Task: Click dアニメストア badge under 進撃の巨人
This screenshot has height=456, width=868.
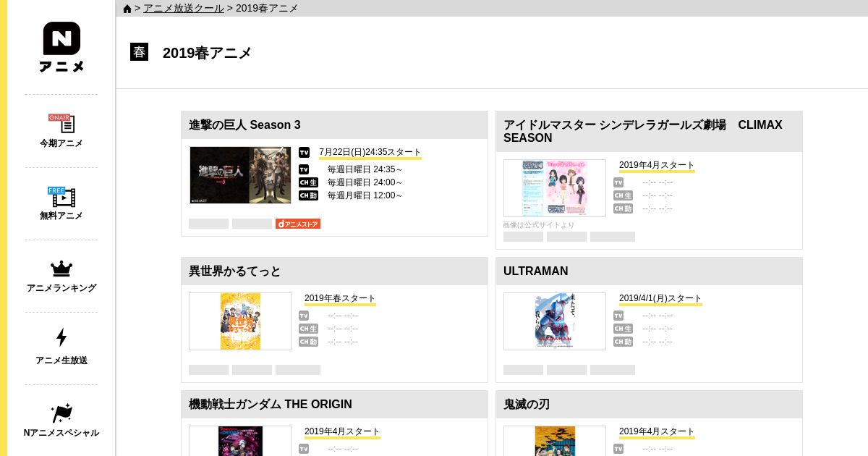Action: click(298, 224)
